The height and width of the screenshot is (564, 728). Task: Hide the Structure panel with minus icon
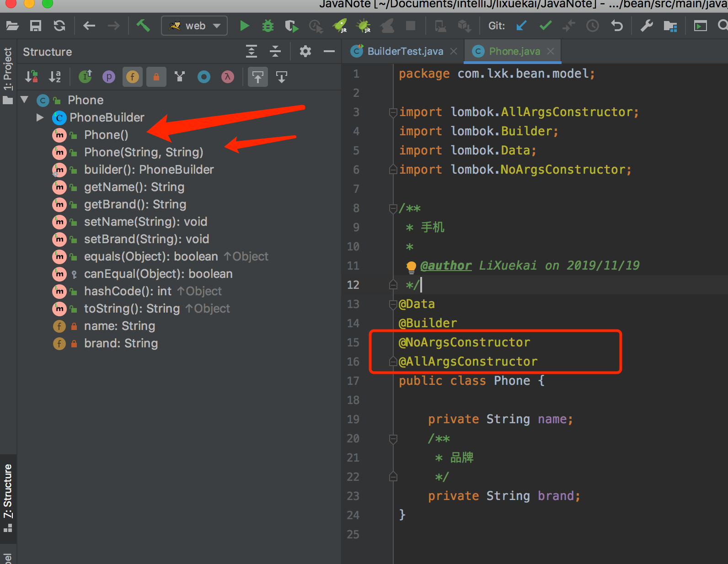coord(329,51)
